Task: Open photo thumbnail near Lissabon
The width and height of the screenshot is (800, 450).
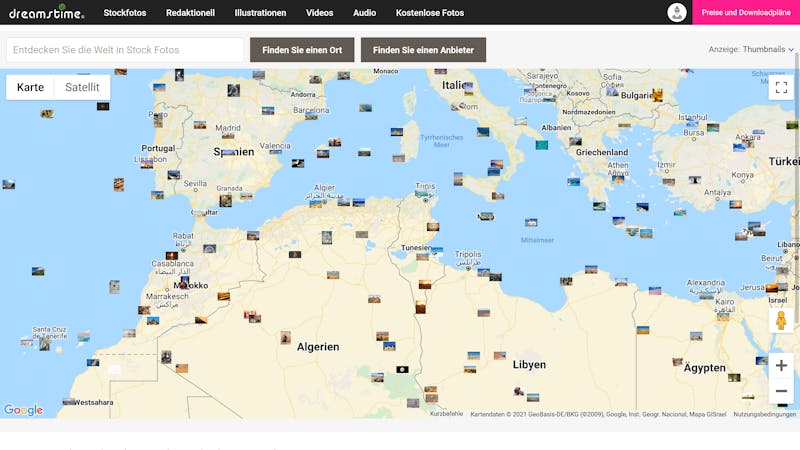Action: pyautogui.click(x=147, y=164)
